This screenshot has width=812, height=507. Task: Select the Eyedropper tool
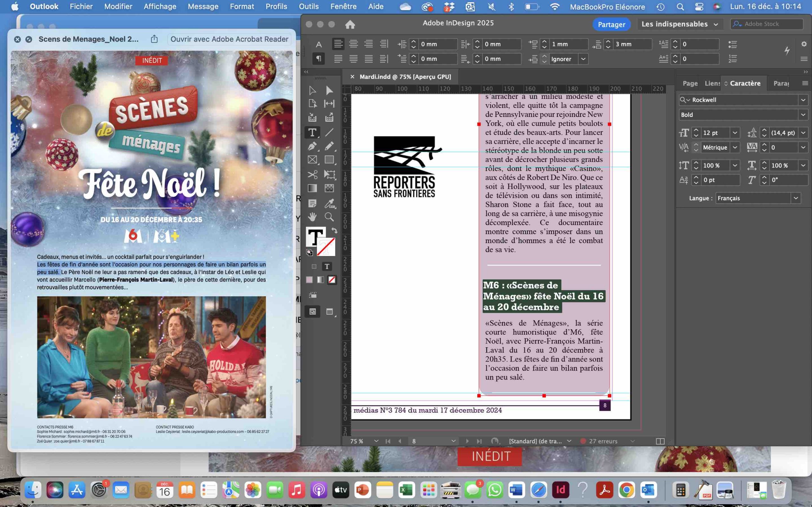329,203
